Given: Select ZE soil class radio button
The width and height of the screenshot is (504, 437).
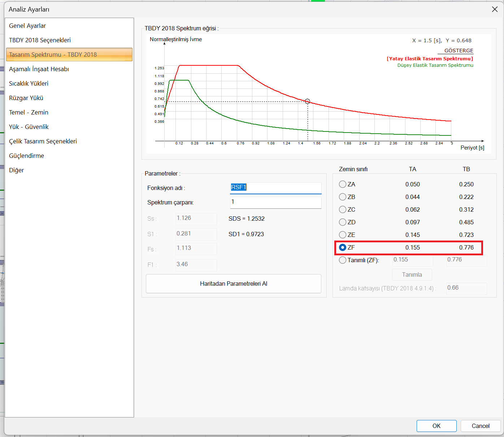Looking at the screenshot, I should [x=343, y=235].
